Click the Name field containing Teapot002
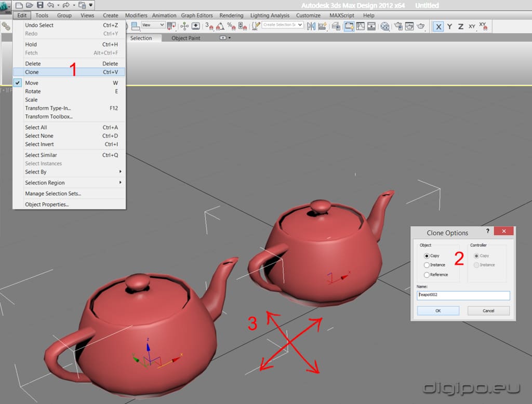The image size is (532, 404). [463, 295]
